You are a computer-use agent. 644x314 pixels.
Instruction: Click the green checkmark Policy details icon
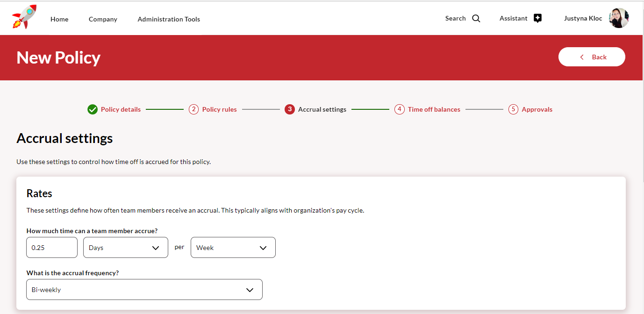point(93,109)
